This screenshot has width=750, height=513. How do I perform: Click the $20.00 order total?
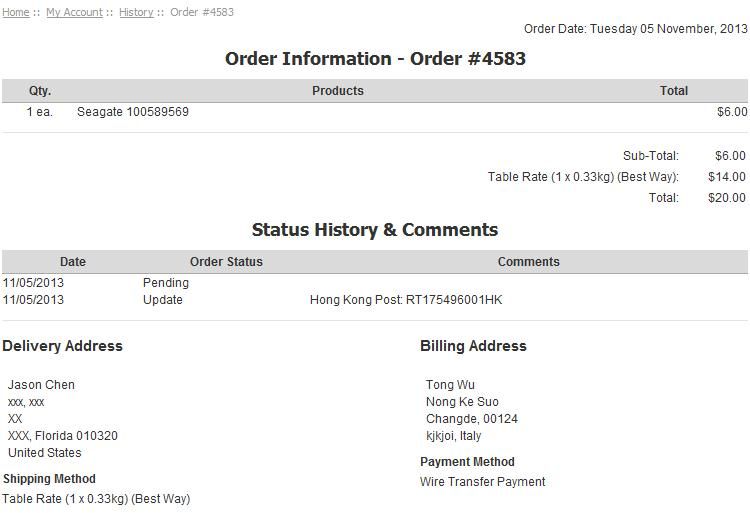tap(726, 198)
